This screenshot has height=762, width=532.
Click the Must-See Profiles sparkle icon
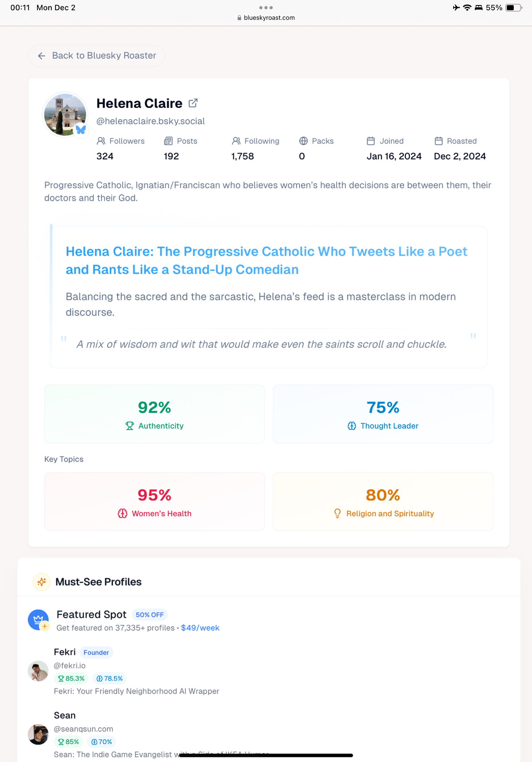42,582
